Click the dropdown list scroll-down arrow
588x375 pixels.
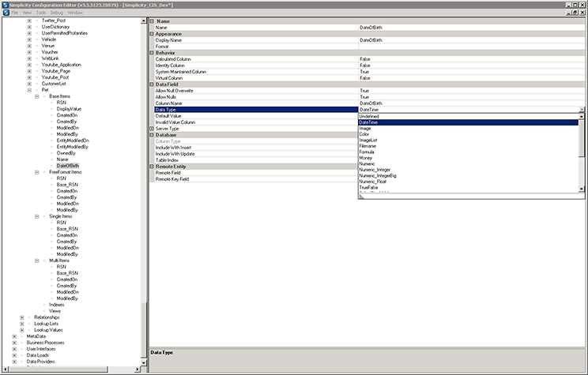pyautogui.click(x=582, y=189)
